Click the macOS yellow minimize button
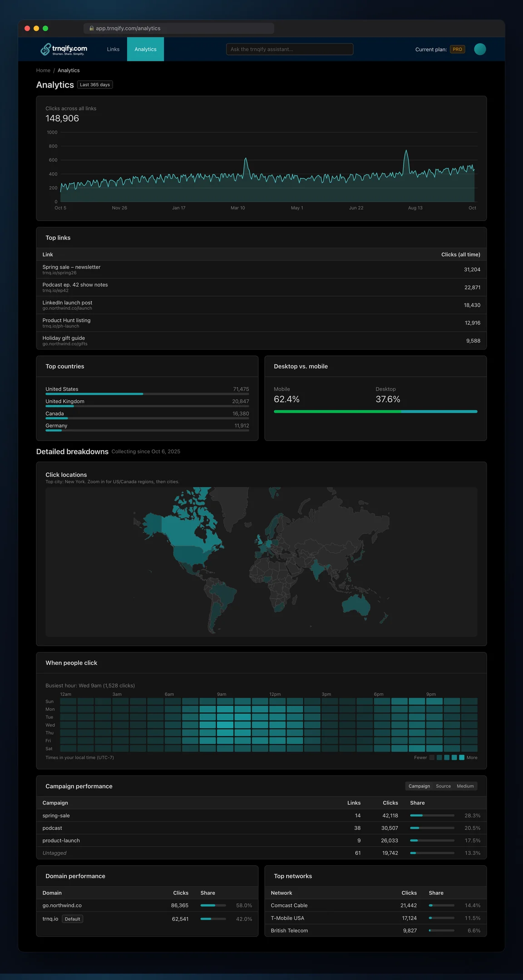The image size is (523, 980). 36,28
